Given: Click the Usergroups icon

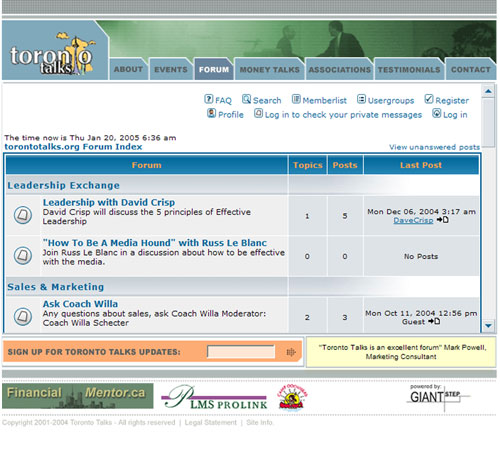Looking at the screenshot, I should click(x=361, y=99).
